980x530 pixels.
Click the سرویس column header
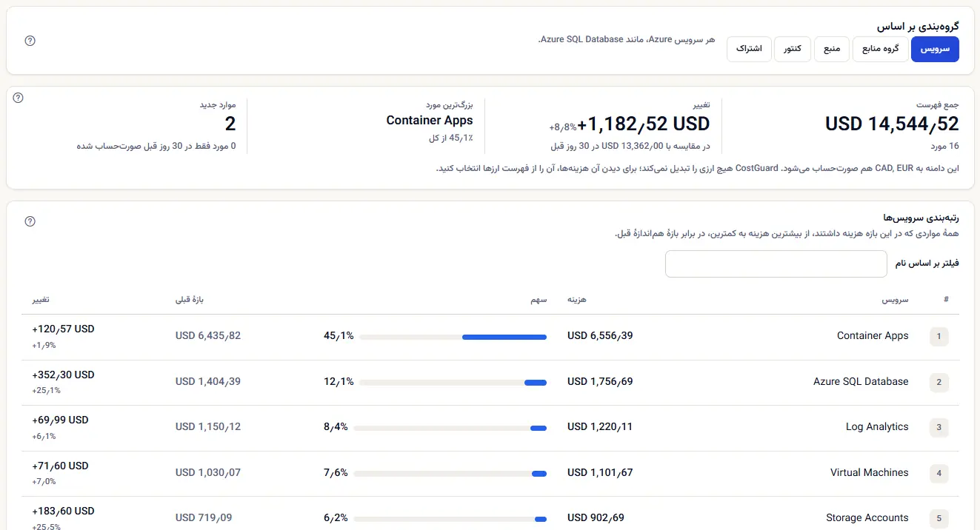(x=895, y=300)
